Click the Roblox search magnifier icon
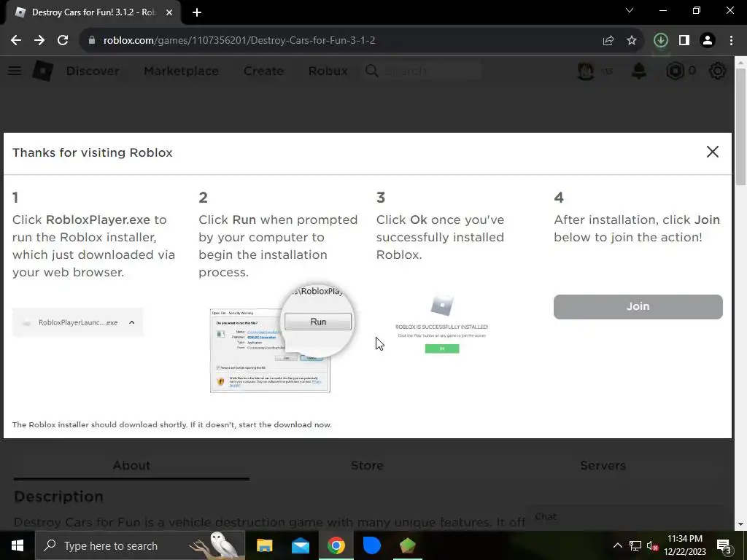The height and width of the screenshot is (560, 747). tap(372, 71)
